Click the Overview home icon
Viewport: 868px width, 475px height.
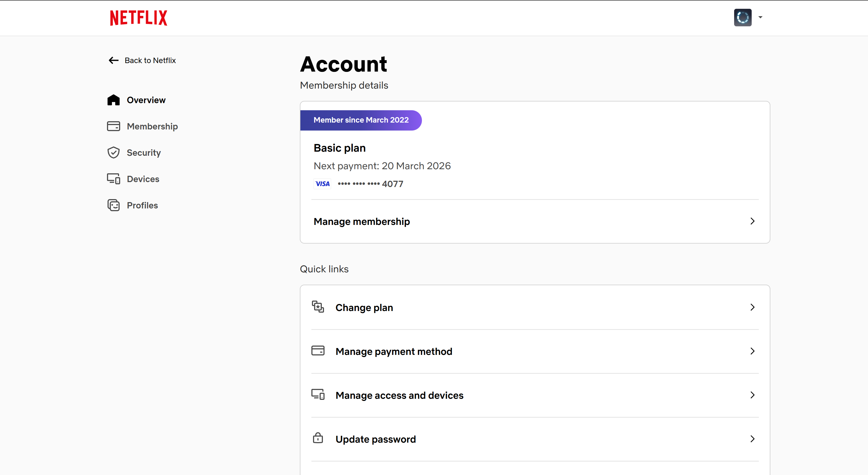pyautogui.click(x=114, y=100)
